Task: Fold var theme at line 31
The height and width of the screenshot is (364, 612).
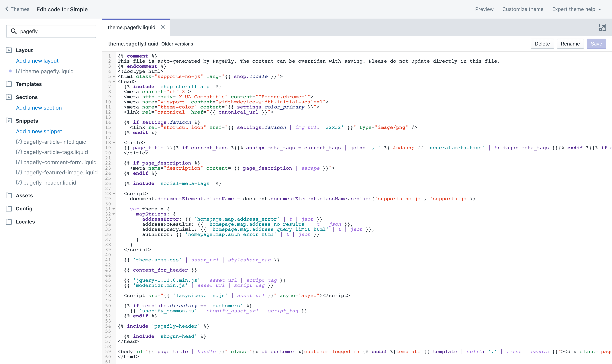Action: (114, 209)
